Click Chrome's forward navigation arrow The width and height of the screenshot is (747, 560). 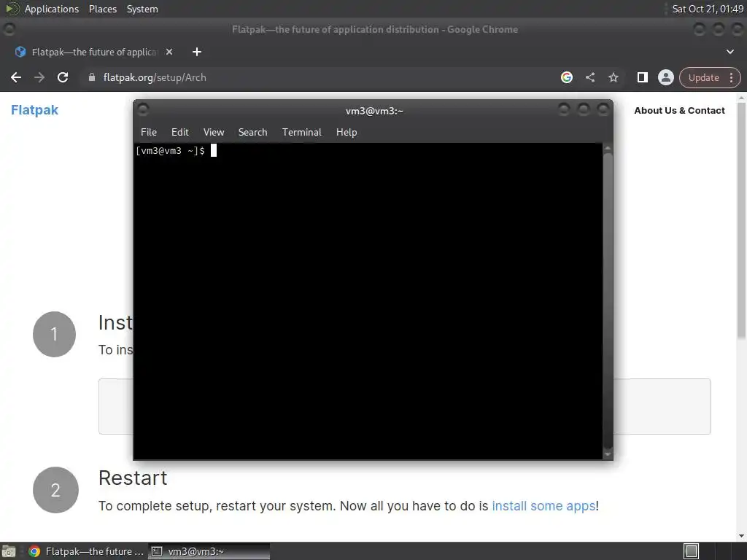click(x=39, y=77)
